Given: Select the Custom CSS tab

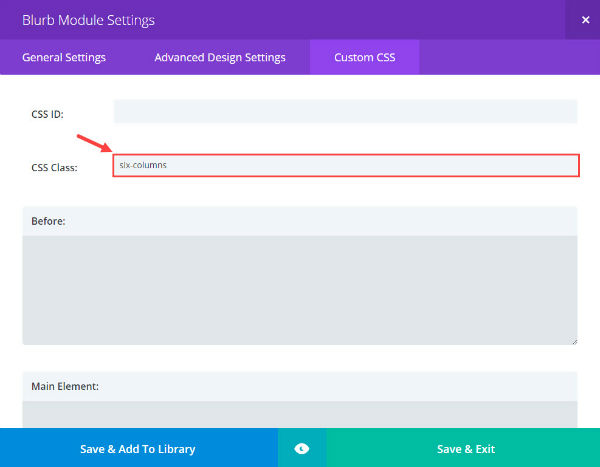Looking at the screenshot, I should [x=365, y=57].
